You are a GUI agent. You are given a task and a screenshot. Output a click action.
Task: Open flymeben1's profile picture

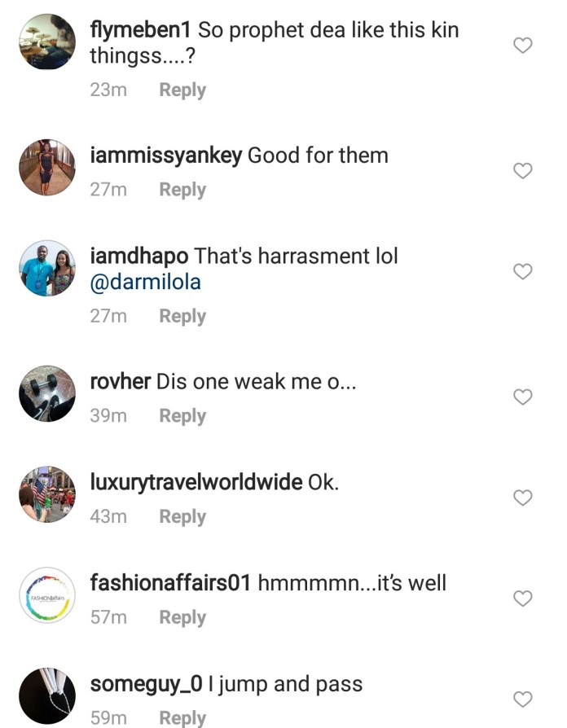47,42
